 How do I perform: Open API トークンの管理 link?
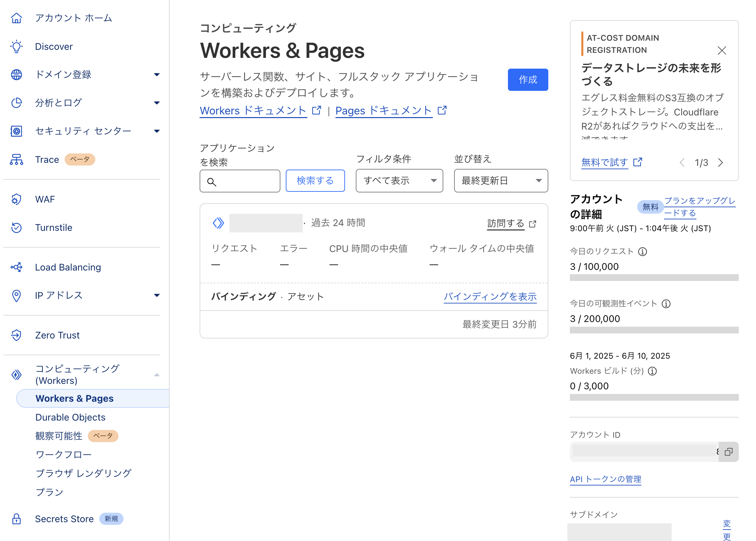[x=606, y=479]
